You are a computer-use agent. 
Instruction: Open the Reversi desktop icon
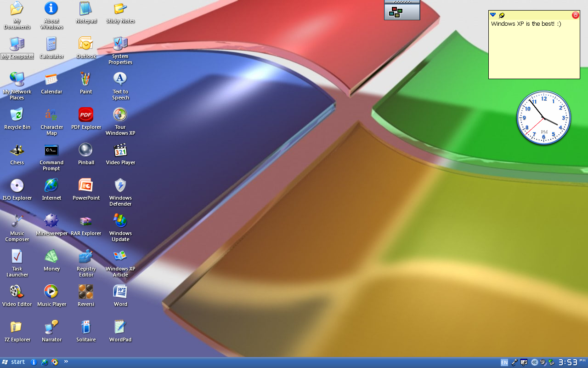point(86,295)
